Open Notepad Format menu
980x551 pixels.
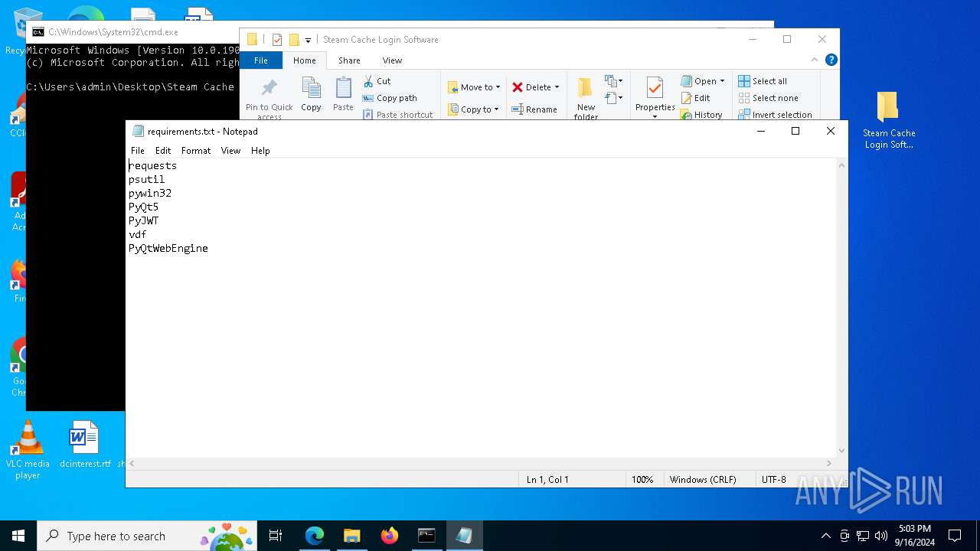[196, 151]
